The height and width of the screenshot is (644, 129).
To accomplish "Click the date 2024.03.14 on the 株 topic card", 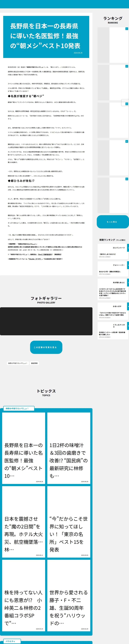I will point(39,629).
